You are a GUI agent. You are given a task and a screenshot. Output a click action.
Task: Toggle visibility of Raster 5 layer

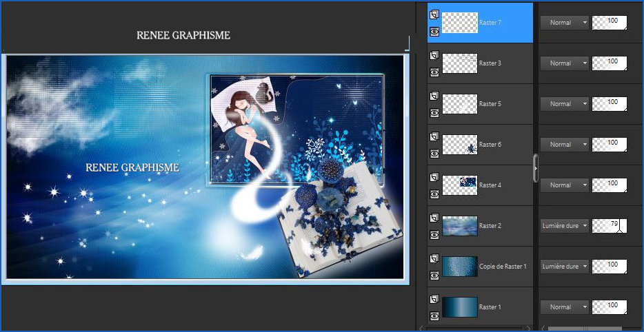(x=434, y=112)
